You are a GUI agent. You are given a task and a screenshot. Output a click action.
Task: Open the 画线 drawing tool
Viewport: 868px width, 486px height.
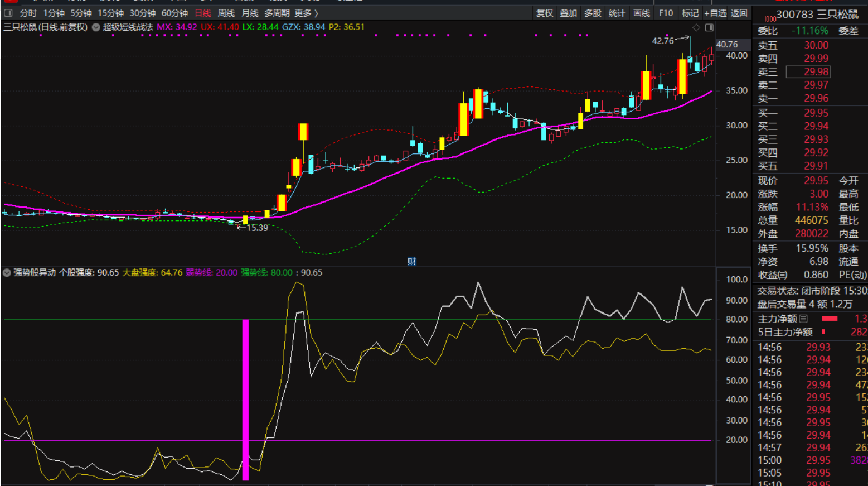coord(642,13)
